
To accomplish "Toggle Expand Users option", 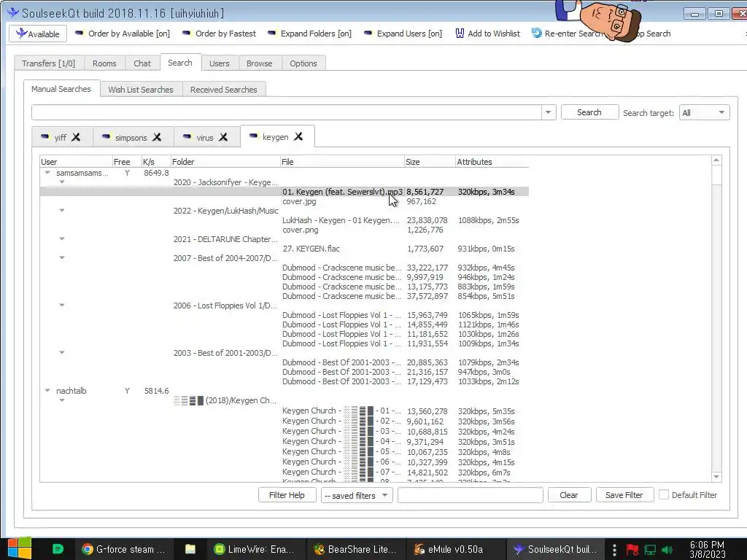I will 403,34.
